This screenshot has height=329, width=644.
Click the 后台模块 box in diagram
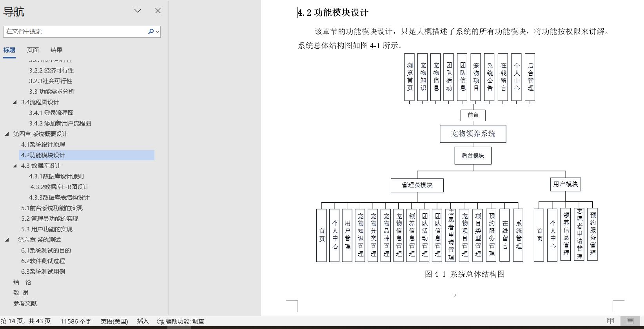pyautogui.click(x=473, y=156)
